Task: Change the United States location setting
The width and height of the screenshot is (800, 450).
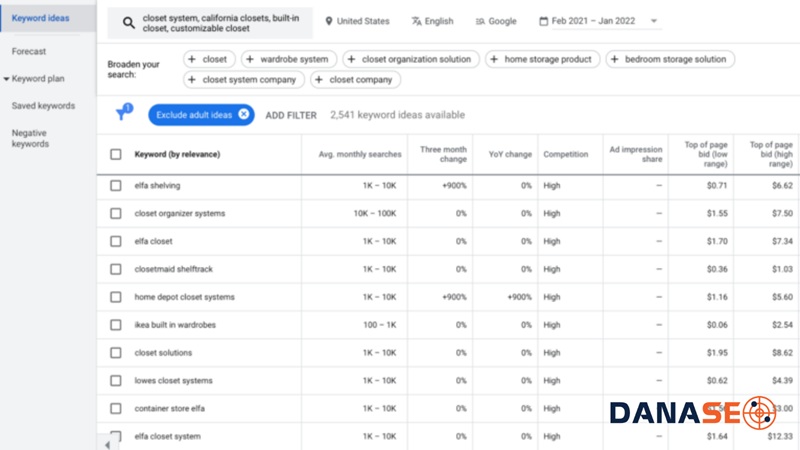Action: (357, 21)
